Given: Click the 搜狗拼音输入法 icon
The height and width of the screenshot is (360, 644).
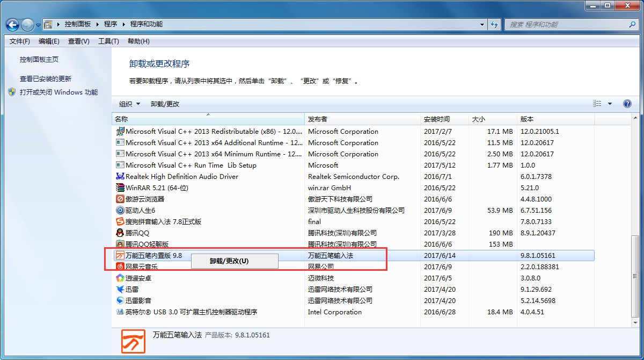Looking at the screenshot, I should tap(120, 222).
